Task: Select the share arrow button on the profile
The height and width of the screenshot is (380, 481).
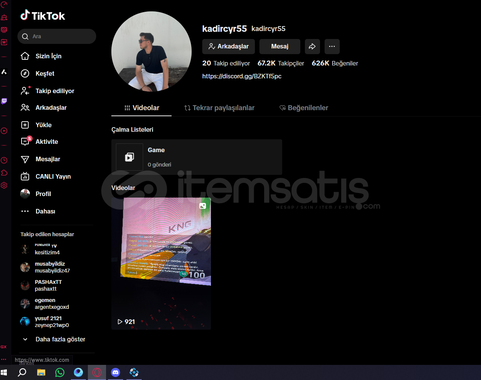Action: click(x=312, y=46)
